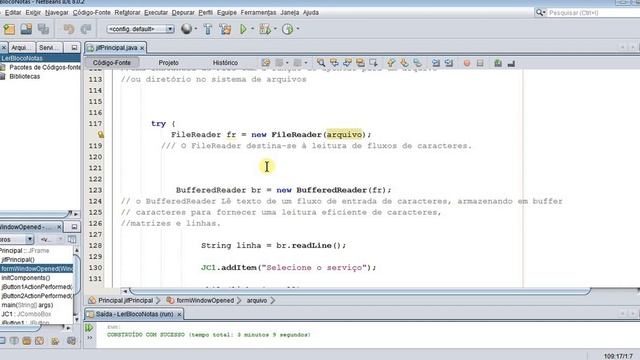Select the jifPrincipal.java editor tab
Viewport: 640px width, 360px height.
(x=116, y=48)
